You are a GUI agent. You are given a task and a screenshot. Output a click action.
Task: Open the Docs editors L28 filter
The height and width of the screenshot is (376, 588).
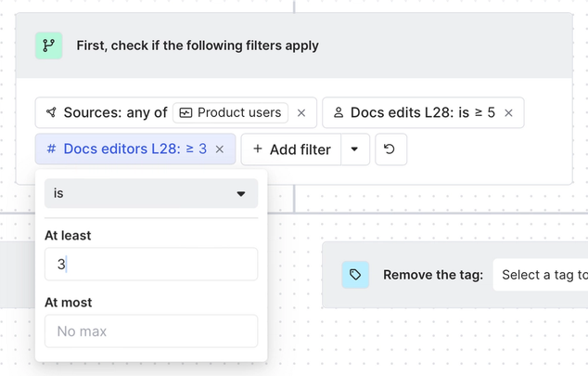click(134, 149)
